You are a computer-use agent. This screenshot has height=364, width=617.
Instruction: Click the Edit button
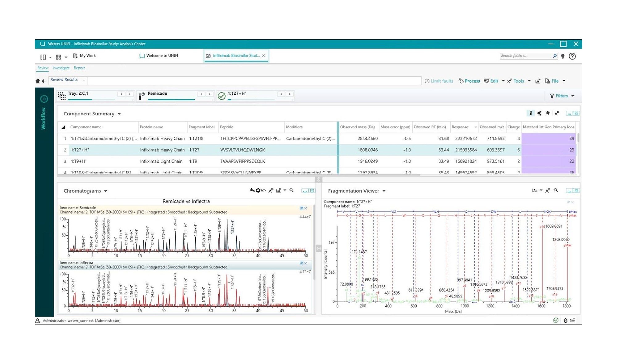coord(491,81)
